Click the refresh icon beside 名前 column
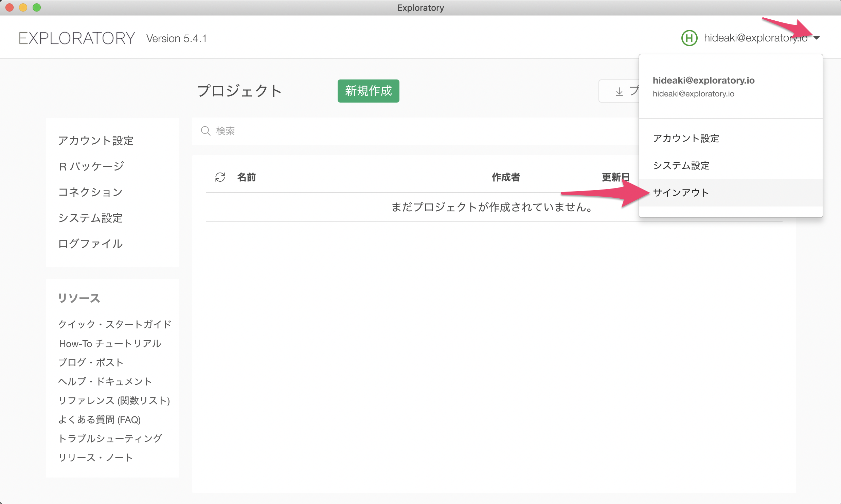841x504 pixels. (220, 177)
